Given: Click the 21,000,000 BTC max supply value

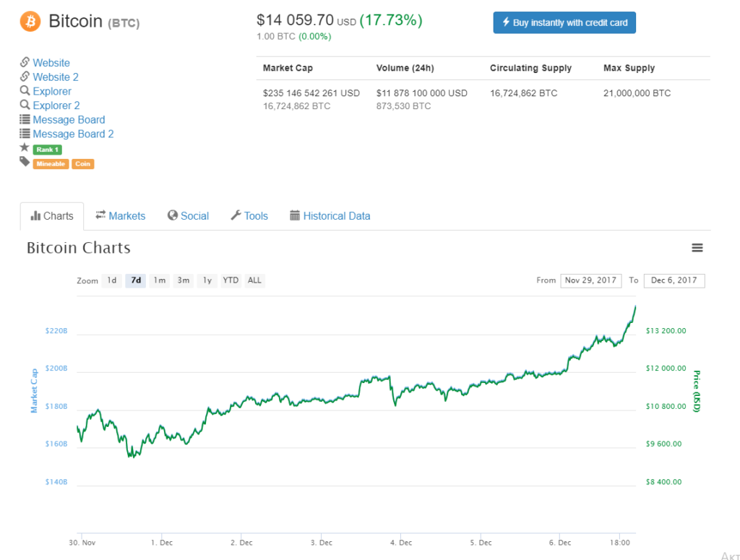Looking at the screenshot, I should point(637,93).
